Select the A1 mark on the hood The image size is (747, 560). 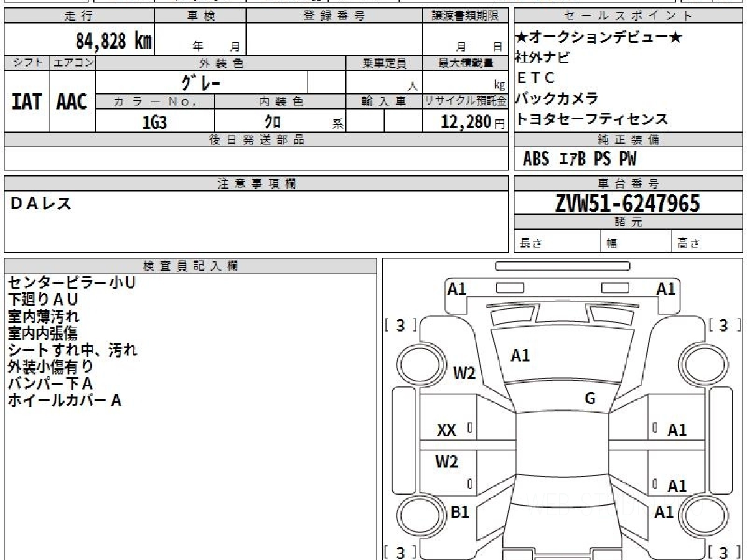[520, 355]
